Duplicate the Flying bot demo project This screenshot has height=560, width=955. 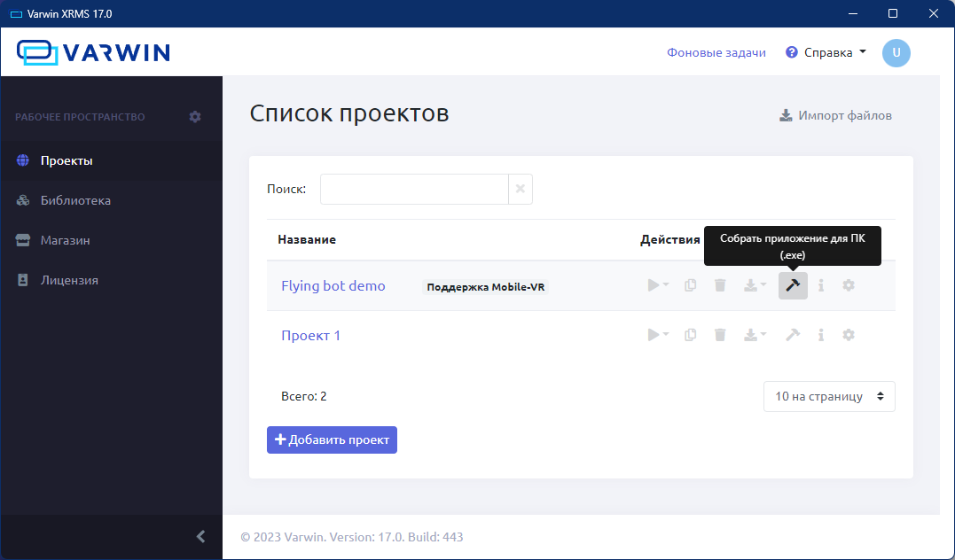click(x=690, y=285)
